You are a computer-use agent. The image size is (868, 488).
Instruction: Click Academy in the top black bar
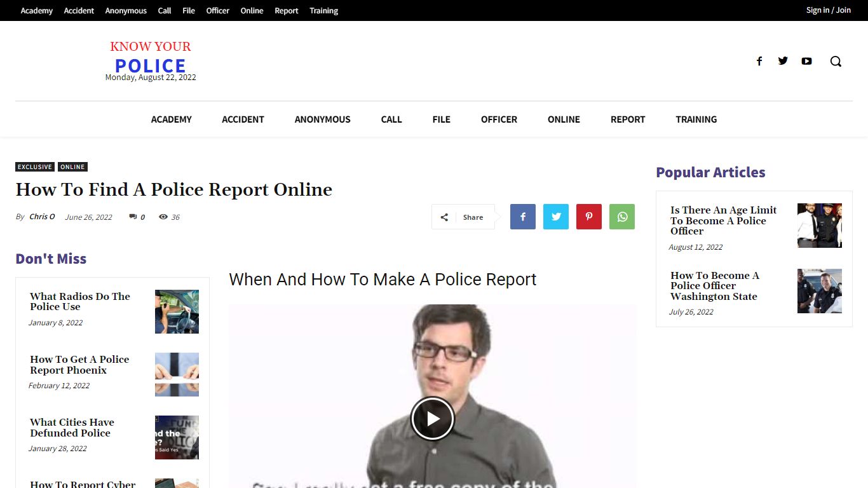tap(37, 11)
